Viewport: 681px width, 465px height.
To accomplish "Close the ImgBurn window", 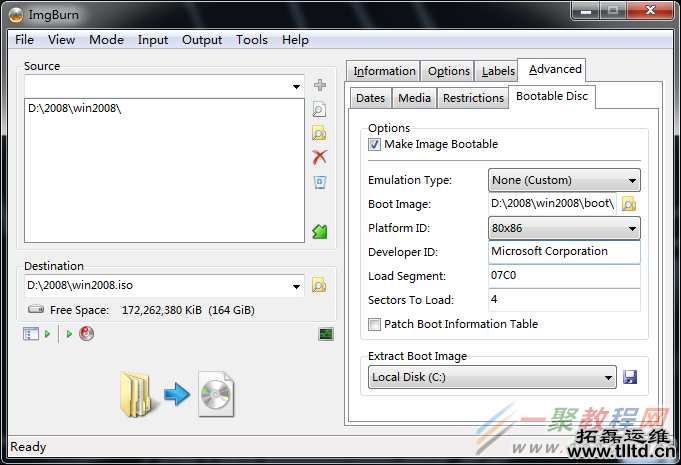I will coord(651,10).
